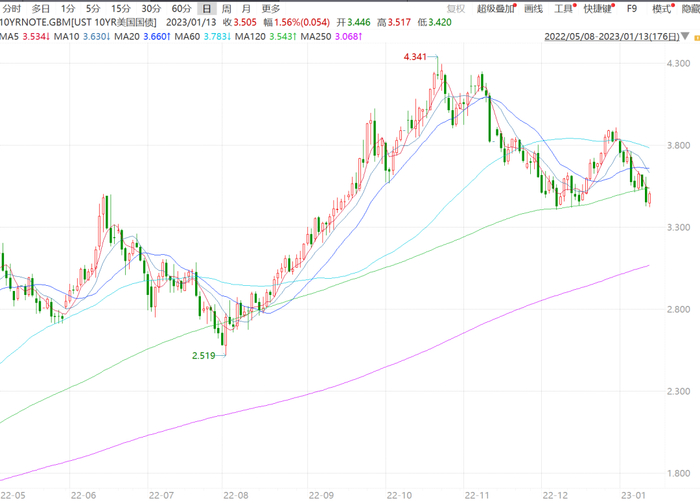Open the 工具 tools menu

[x=564, y=8]
